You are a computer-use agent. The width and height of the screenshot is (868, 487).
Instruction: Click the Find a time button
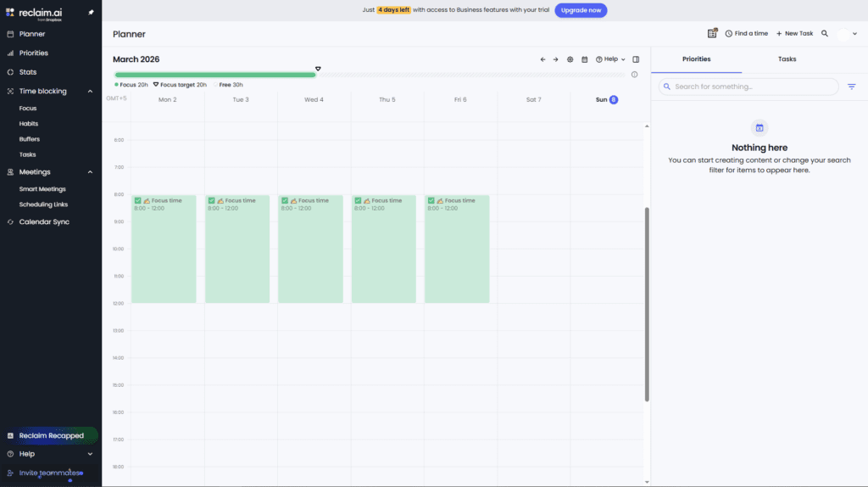[x=746, y=33]
